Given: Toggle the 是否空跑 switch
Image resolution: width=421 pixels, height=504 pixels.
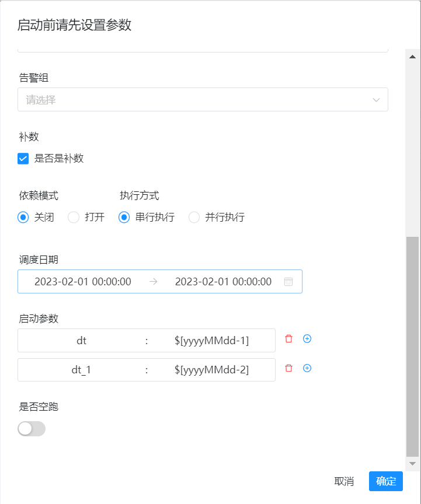Looking at the screenshot, I should [x=32, y=429].
